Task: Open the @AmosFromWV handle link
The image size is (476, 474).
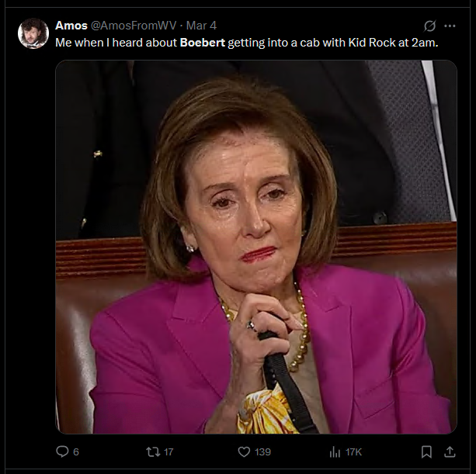Action: [x=134, y=26]
